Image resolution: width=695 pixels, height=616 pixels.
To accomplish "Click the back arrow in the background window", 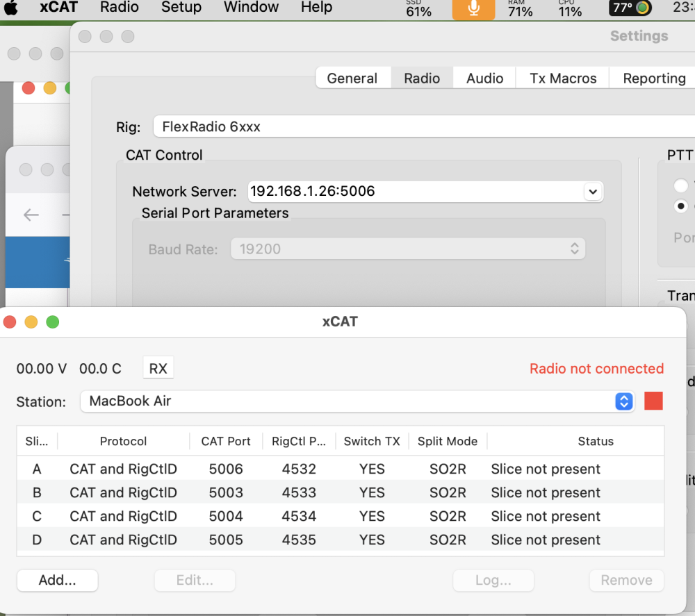I will coord(31,215).
